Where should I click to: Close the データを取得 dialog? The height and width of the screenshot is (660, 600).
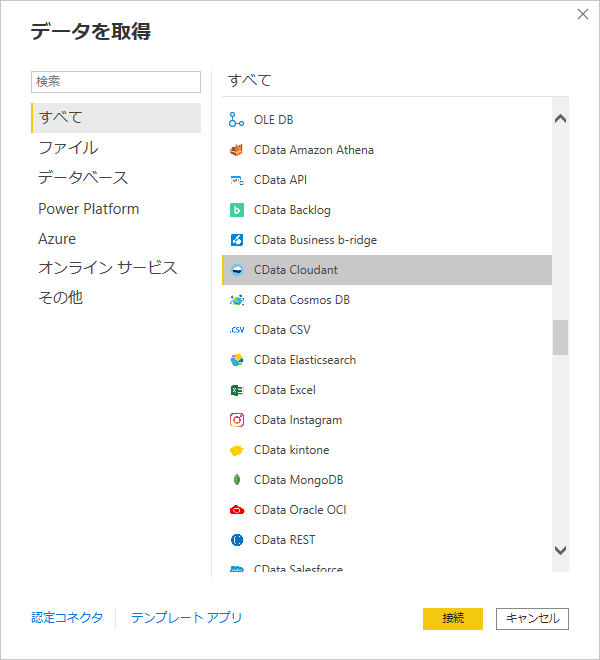coord(583,14)
